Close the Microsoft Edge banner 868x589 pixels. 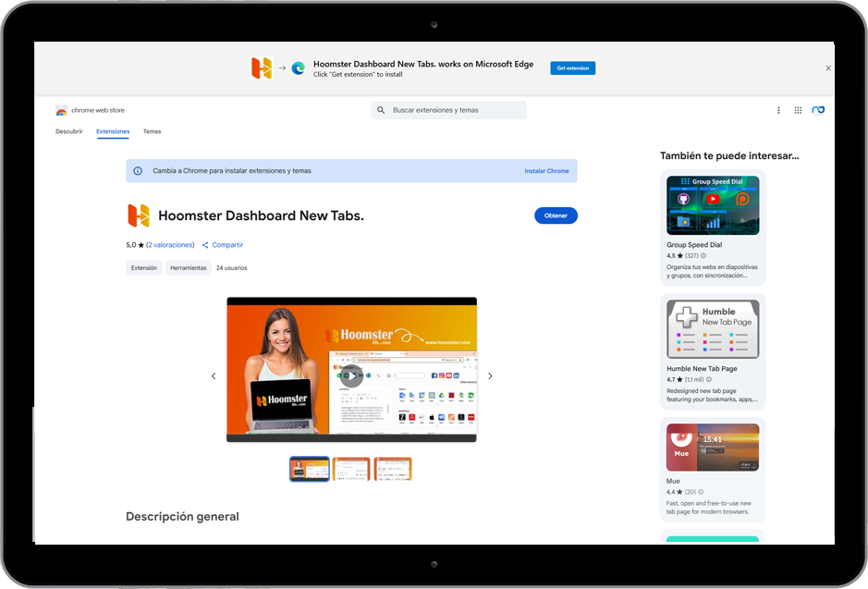pos(828,68)
